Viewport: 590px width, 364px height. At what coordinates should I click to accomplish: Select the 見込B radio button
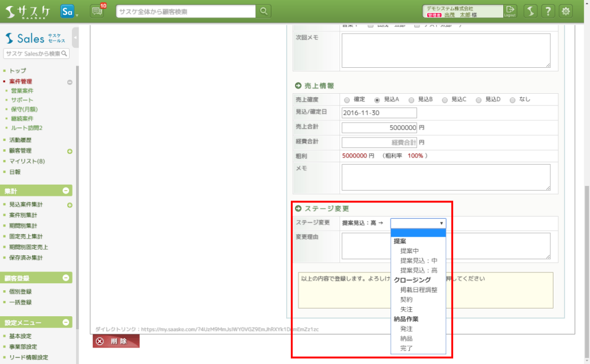pyautogui.click(x=411, y=100)
